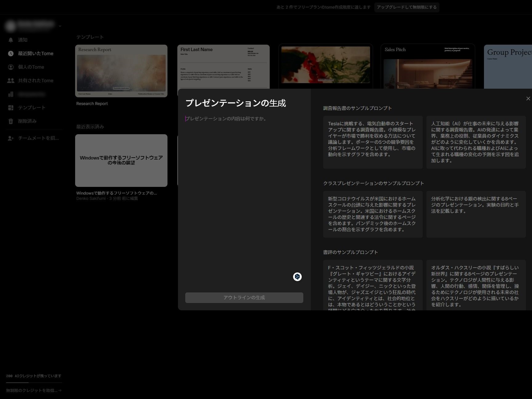Click the person icon for 個人のTome
The width and height of the screenshot is (532, 399).
[x=11, y=67]
